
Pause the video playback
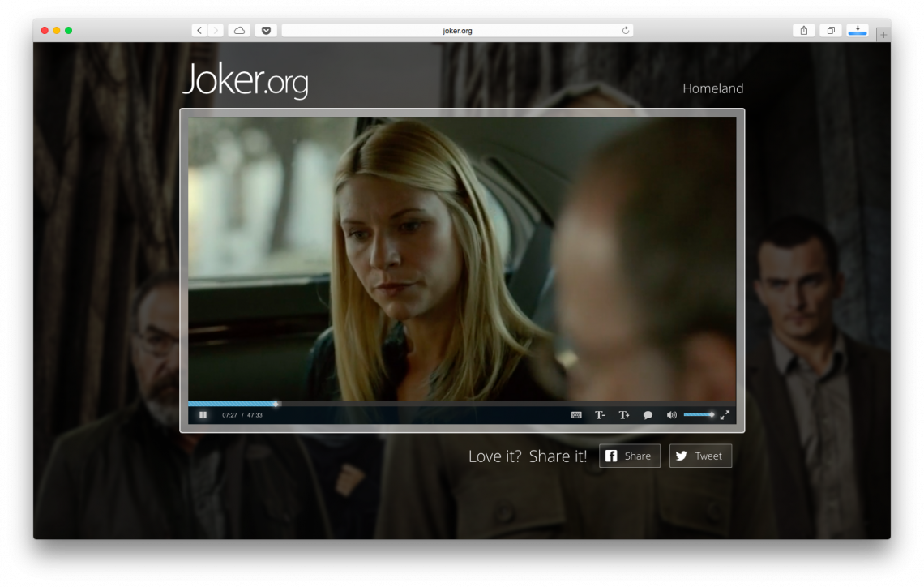203,415
